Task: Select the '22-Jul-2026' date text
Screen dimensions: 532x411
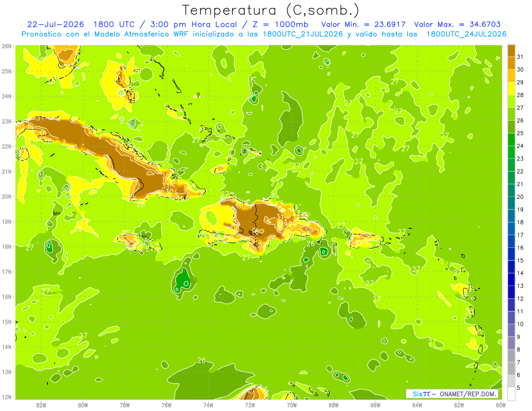Action: coord(56,24)
